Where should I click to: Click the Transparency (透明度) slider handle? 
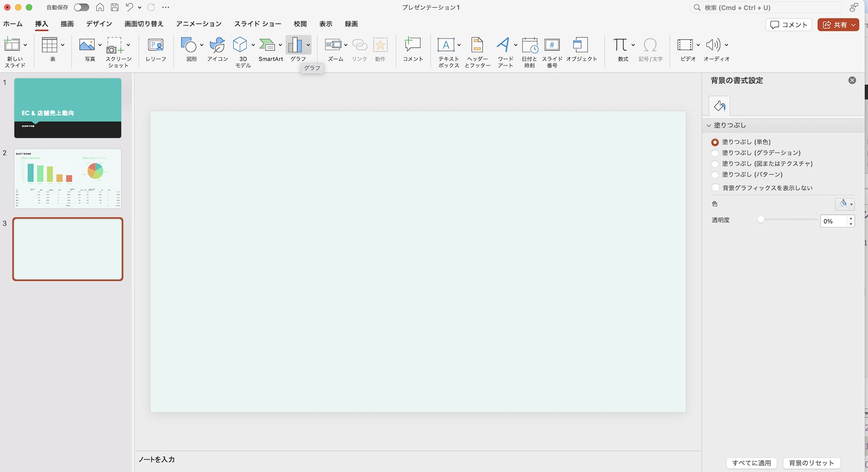point(761,220)
